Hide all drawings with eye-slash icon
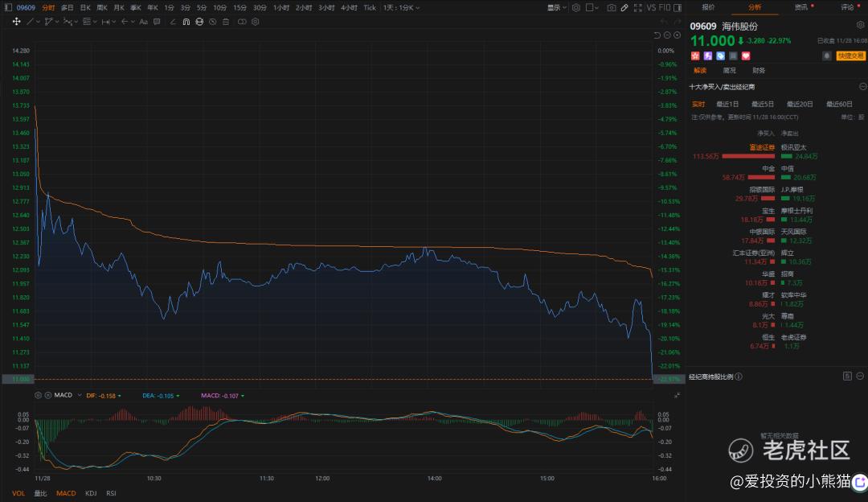 (212, 22)
